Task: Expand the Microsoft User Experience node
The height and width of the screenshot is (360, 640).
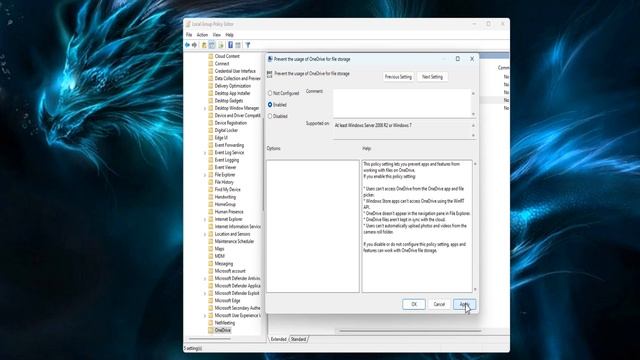Action: pyautogui.click(x=205, y=316)
